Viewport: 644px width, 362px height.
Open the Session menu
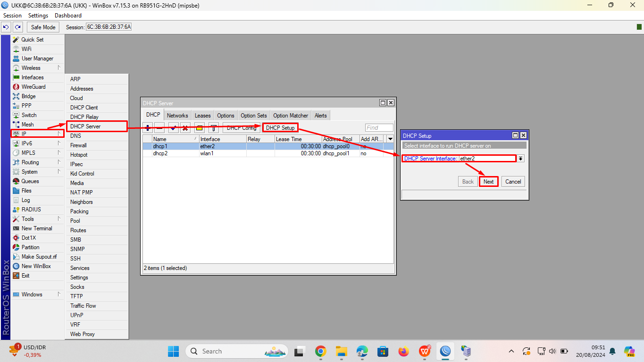(x=12, y=16)
